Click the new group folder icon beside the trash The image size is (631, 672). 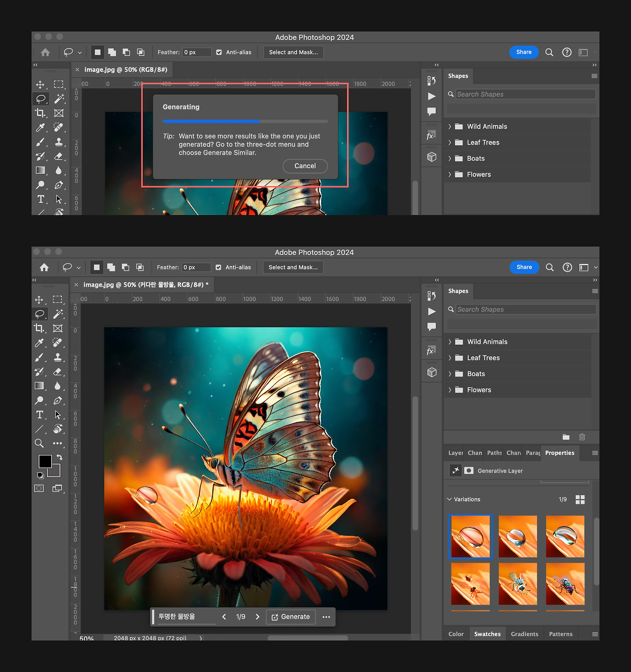coord(566,437)
